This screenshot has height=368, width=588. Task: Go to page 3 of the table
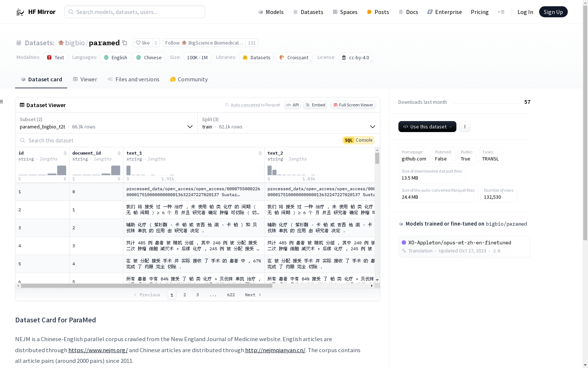coord(197,295)
